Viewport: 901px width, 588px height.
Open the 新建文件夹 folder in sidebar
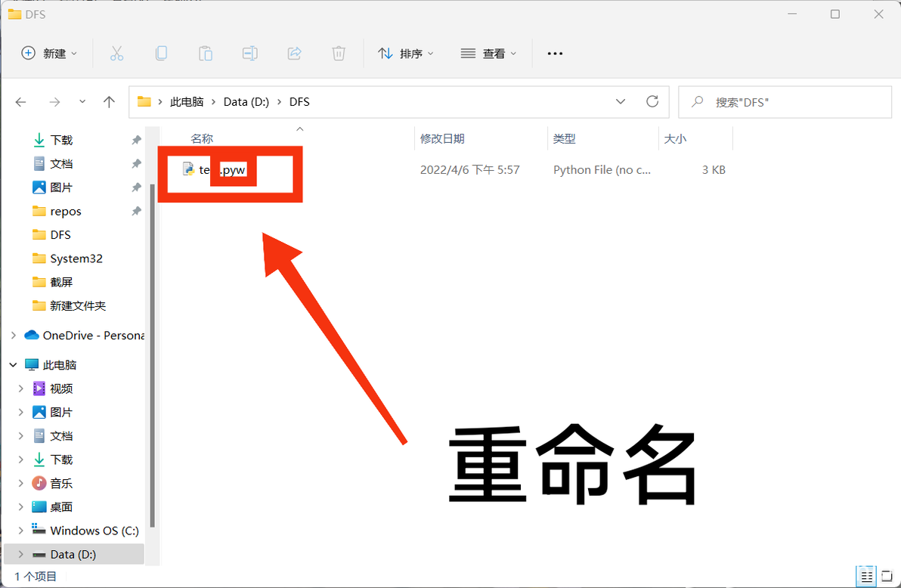point(78,305)
